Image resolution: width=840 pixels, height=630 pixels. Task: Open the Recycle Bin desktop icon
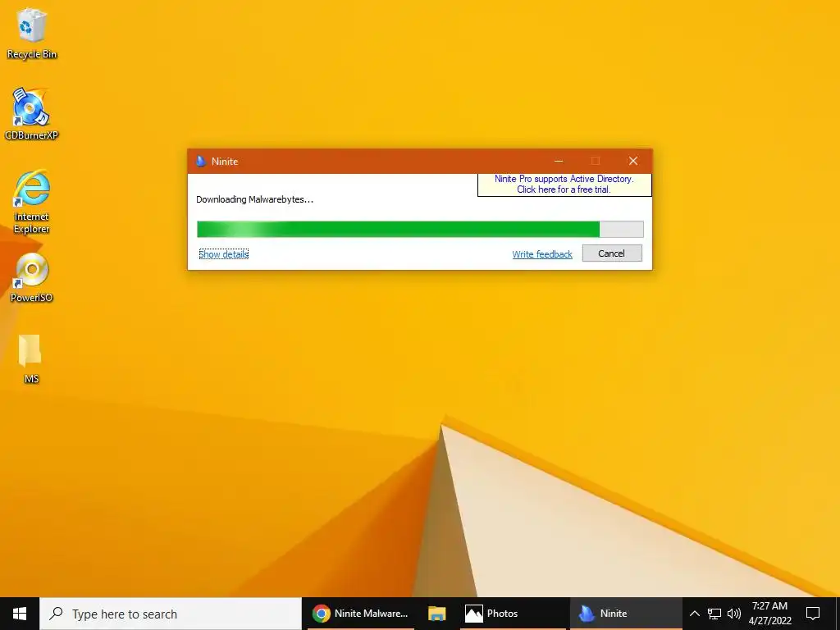(x=32, y=34)
